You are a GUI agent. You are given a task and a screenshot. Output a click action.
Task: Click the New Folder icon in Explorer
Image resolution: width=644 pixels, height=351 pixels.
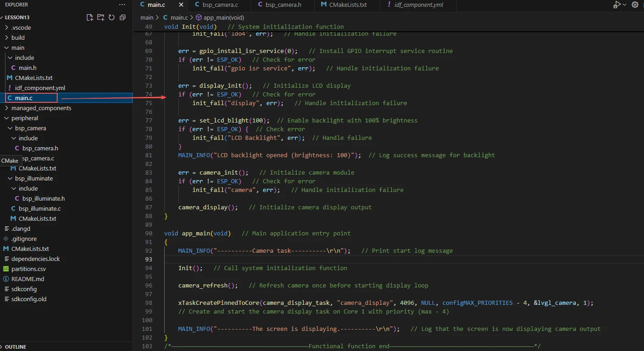(x=101, y=17)
